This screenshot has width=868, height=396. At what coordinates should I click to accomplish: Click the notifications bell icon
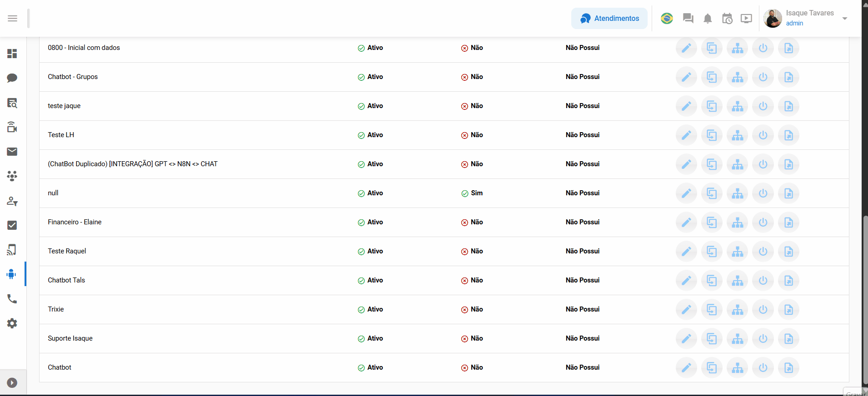708,19
